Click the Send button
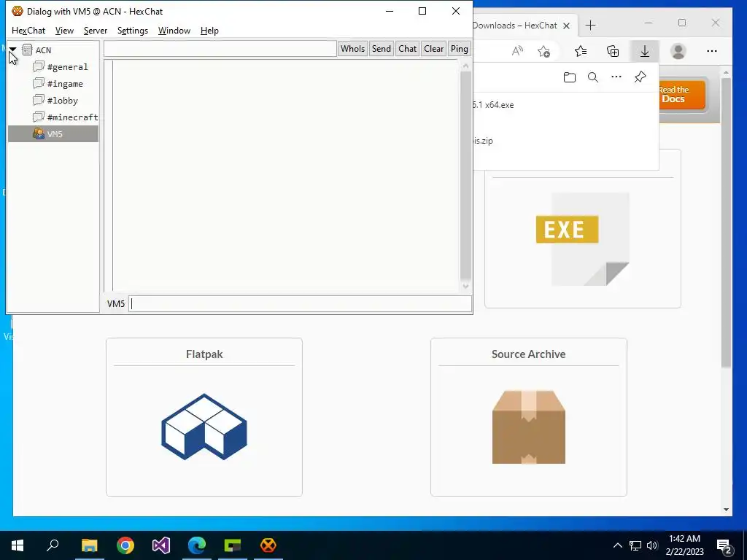This screenshot has height=560, width=747. (x=381, y=49)
